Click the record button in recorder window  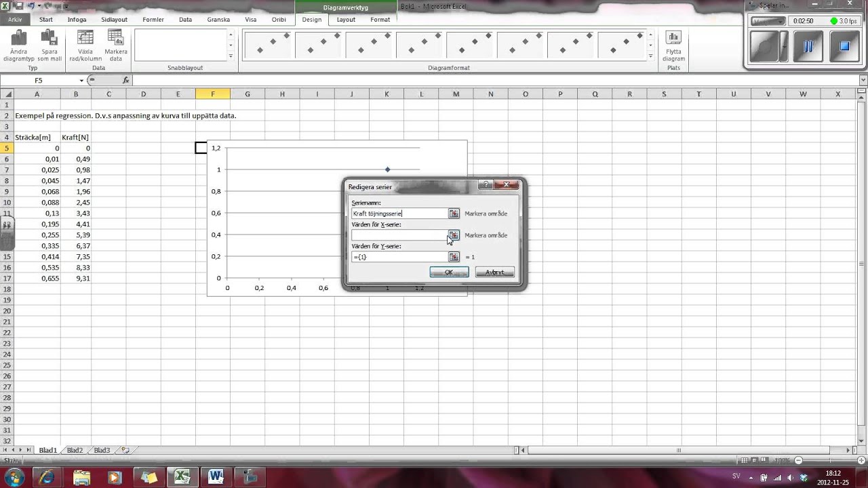coord(764,47)
